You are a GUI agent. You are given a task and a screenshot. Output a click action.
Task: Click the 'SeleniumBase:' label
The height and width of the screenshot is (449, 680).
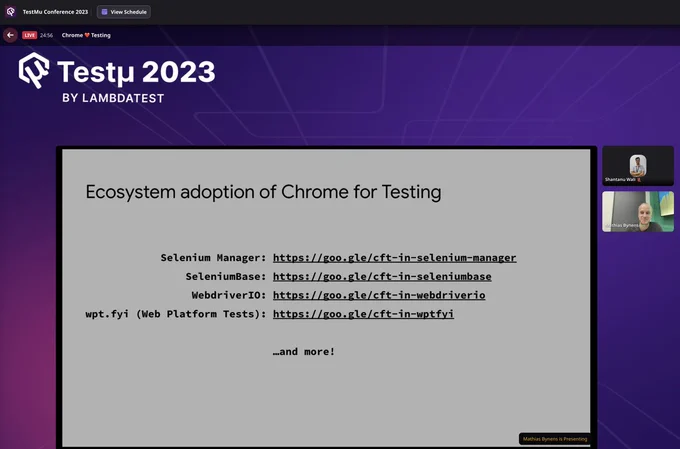[x=226, y=276]
